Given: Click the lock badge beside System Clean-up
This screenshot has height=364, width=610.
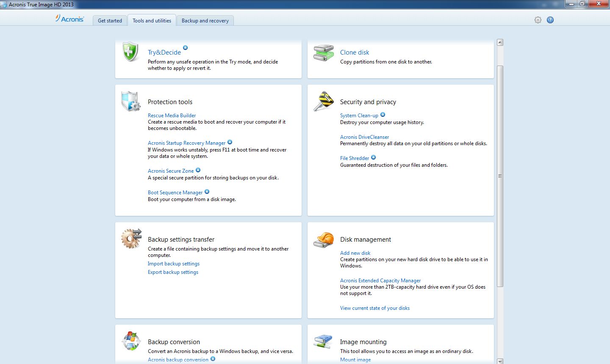Looking at the screenshot, I should coord(383,115).
